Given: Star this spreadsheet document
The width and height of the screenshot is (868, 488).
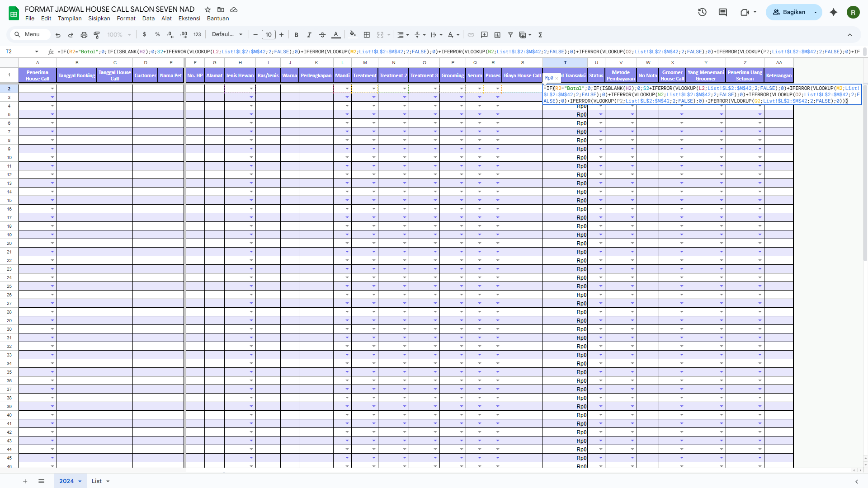Looking at the screenshot, I should tap(208, 9).
